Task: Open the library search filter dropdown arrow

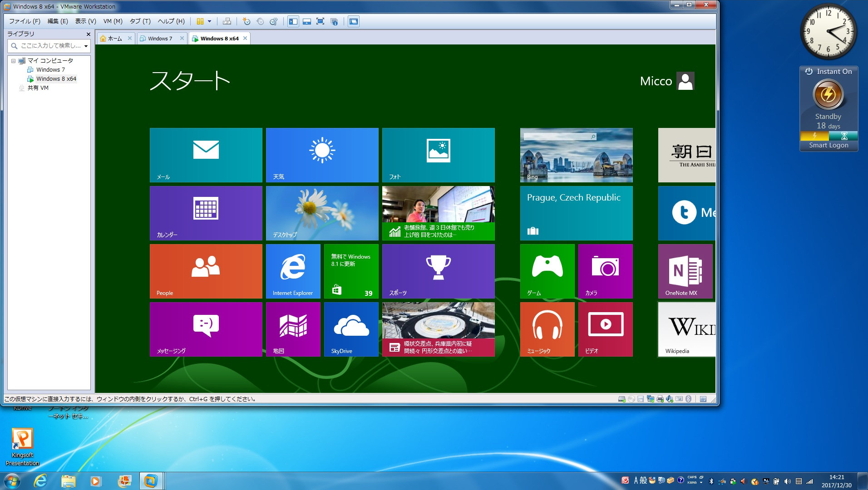Action: point(86,46)
